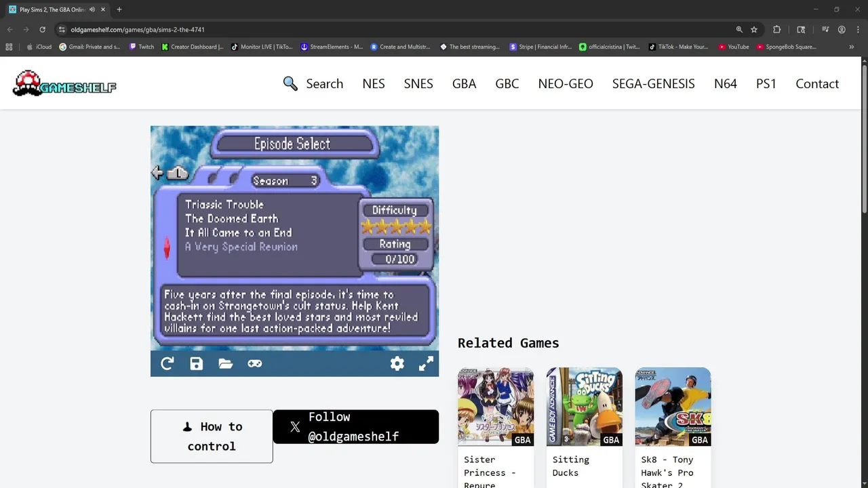Viewport: 868px width, 488px height.
Task: Open the SNES menu item
Action: coord(418,83)
